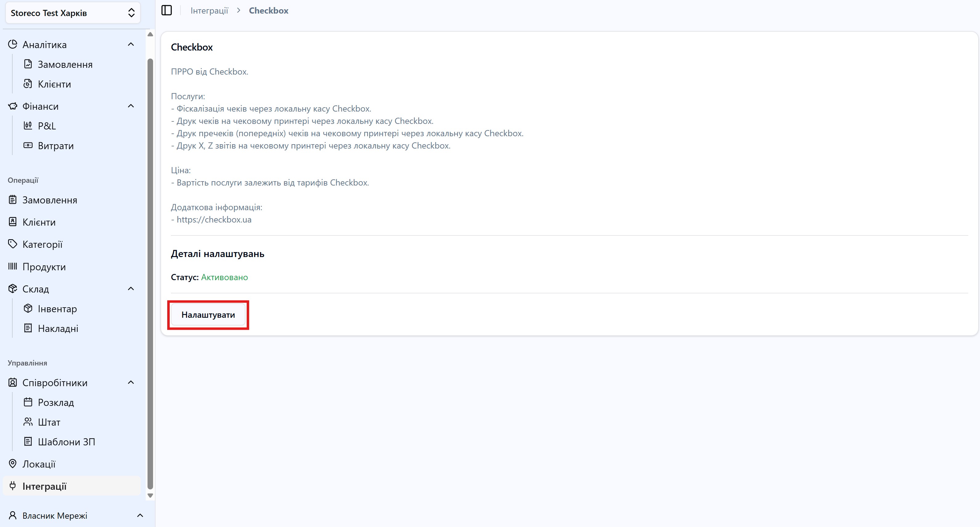Toggle the sidebar panel icon

pyautogui.click(x=167, y=10)
